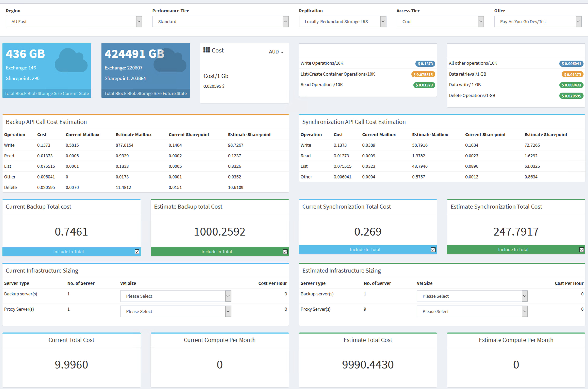Click the $0.075515 List/Create Container badge

tap(423, 74)
